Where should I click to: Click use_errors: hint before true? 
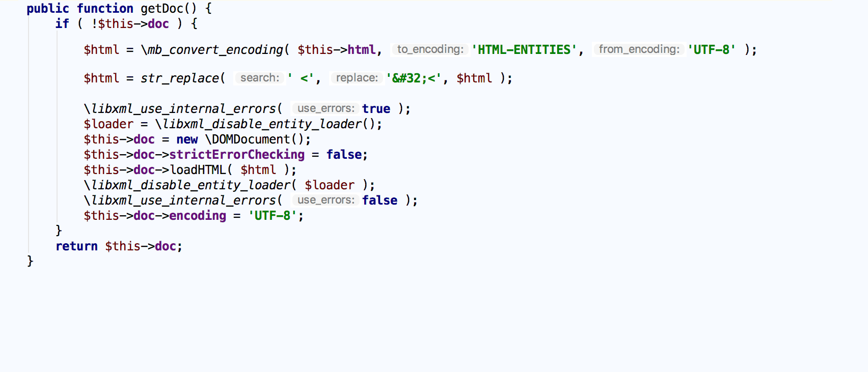point(325,108)
